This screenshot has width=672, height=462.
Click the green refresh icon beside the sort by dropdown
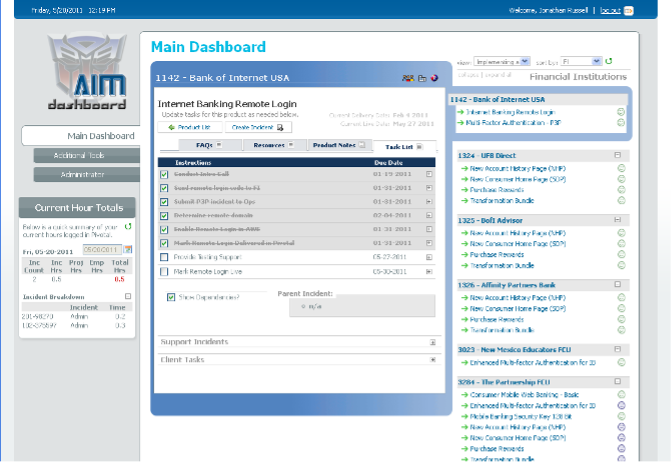tap(609, 61)
